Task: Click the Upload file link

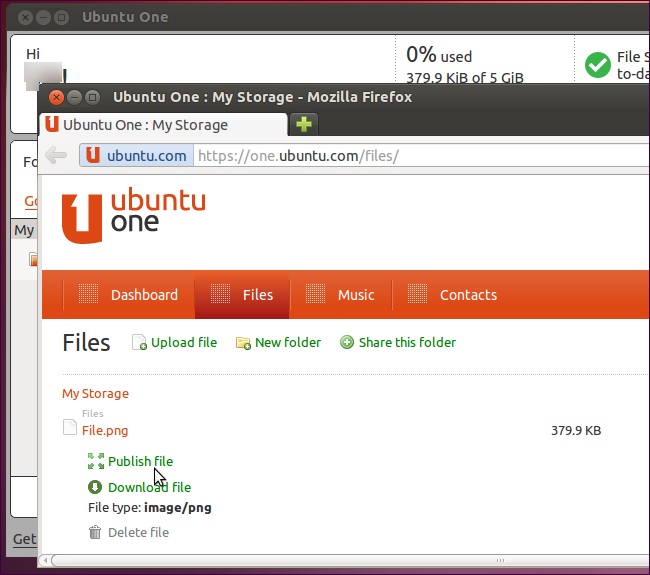Action: coord(184,342)
